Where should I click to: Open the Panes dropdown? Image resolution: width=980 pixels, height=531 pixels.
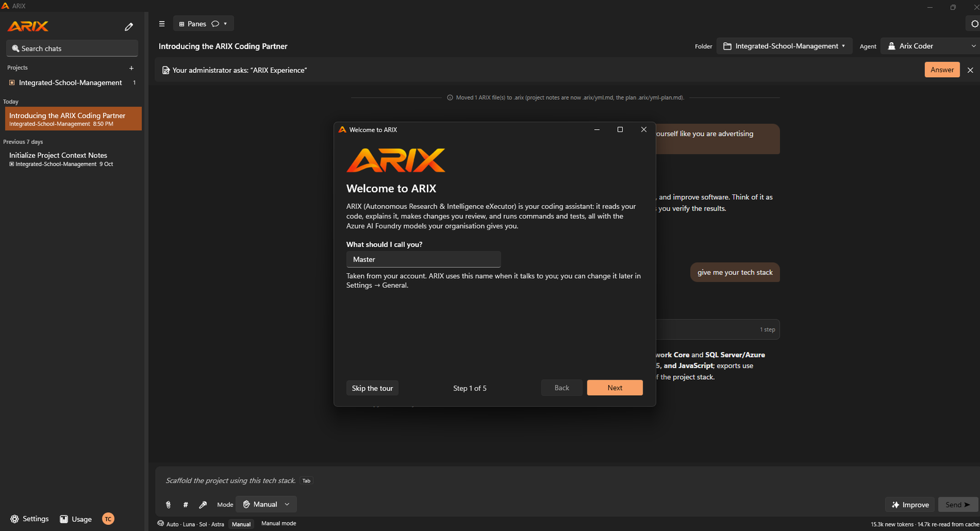coord(203,24)
